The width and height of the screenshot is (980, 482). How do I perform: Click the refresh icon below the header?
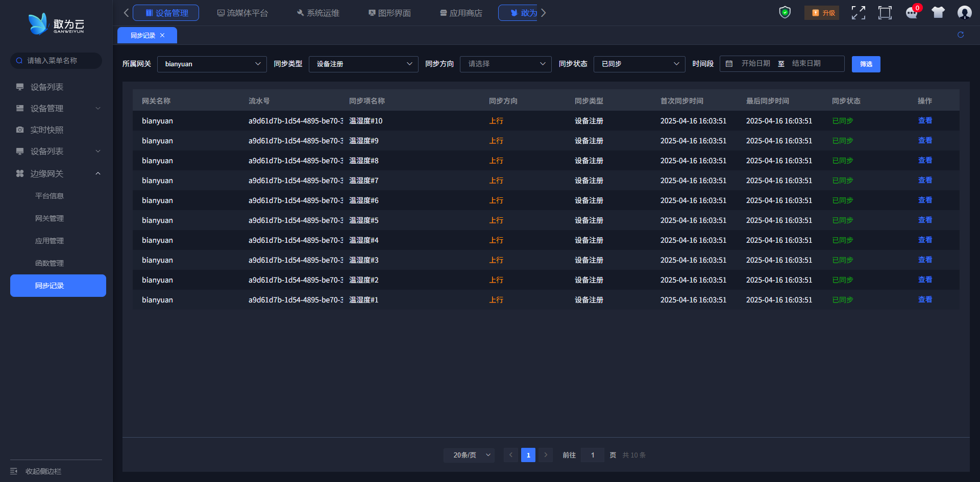tap(961, 35)
